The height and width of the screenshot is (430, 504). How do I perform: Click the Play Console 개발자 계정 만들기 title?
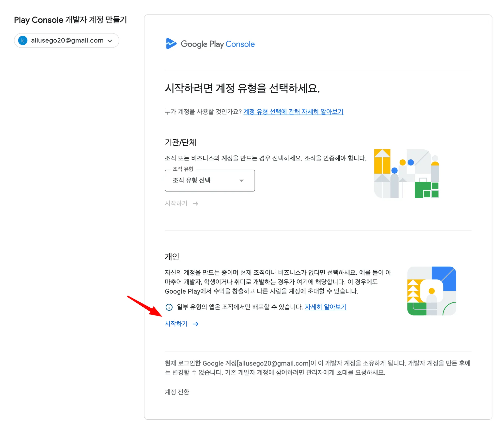(x=70, y=20)
